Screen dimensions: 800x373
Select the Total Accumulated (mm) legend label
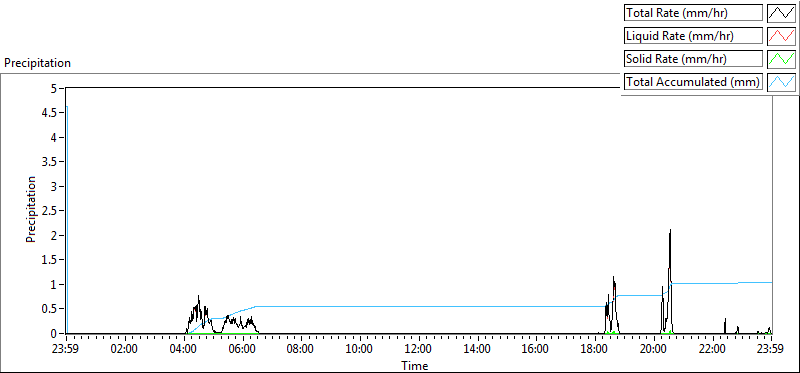coord(693,82)
